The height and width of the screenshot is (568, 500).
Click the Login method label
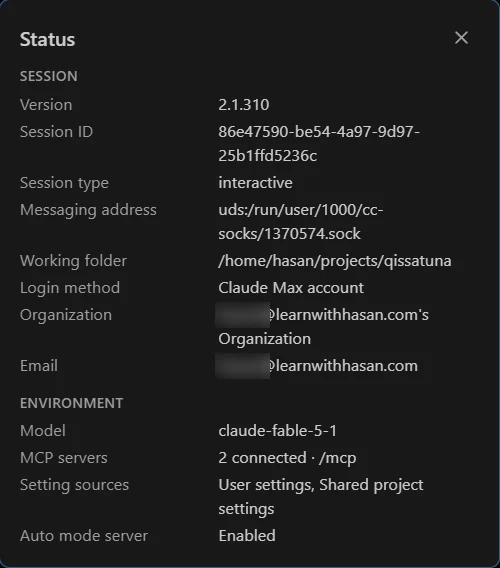pyautogui.click(x=70, y=288)
